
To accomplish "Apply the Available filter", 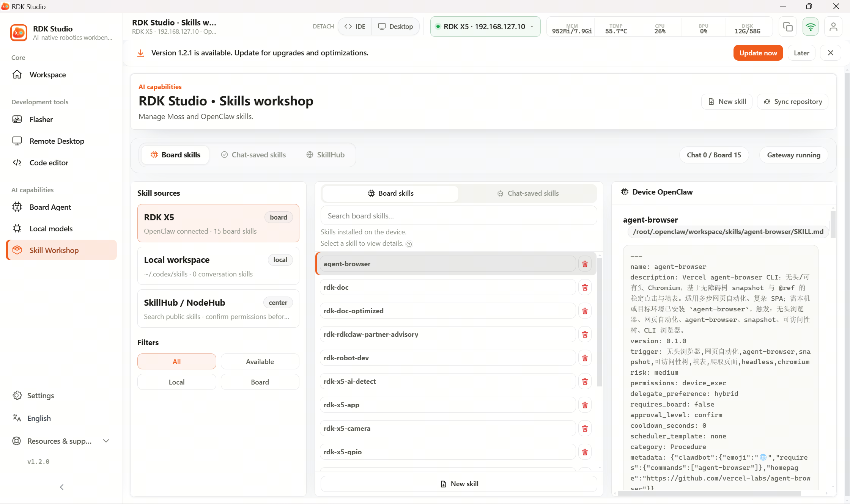I will [x=260, y=361].
